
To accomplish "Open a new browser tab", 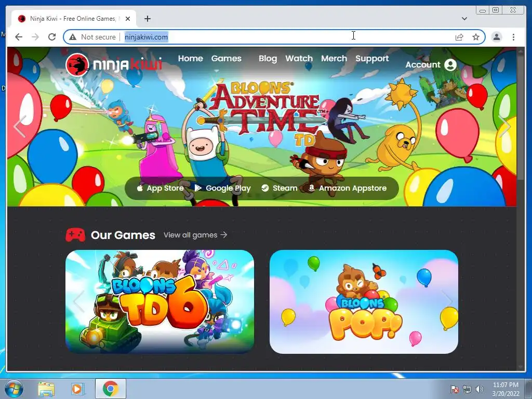I will click(147, 19).
